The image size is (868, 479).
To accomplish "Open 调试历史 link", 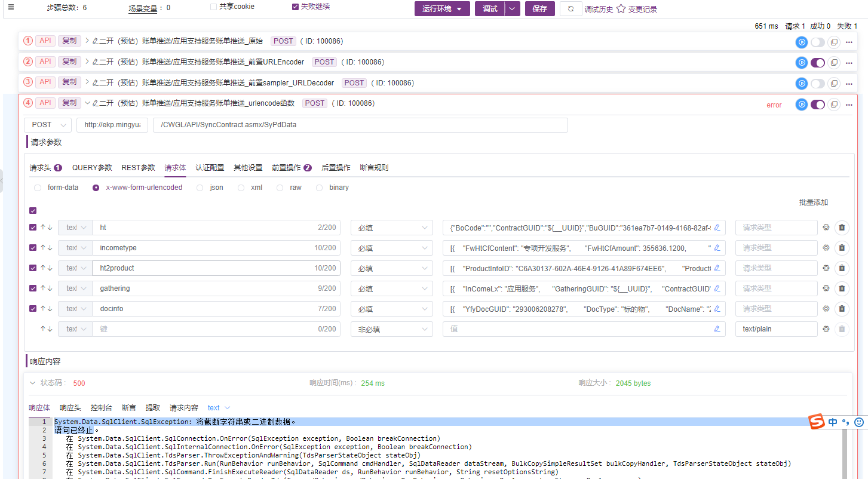I will point(599,10).
